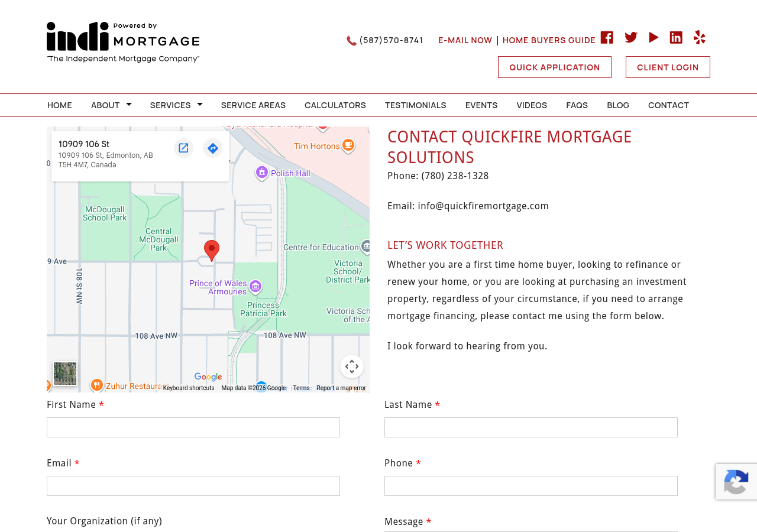Call the (587)570-8741 header number
Screen dimensions: 757x532
[x=392, y=40]
